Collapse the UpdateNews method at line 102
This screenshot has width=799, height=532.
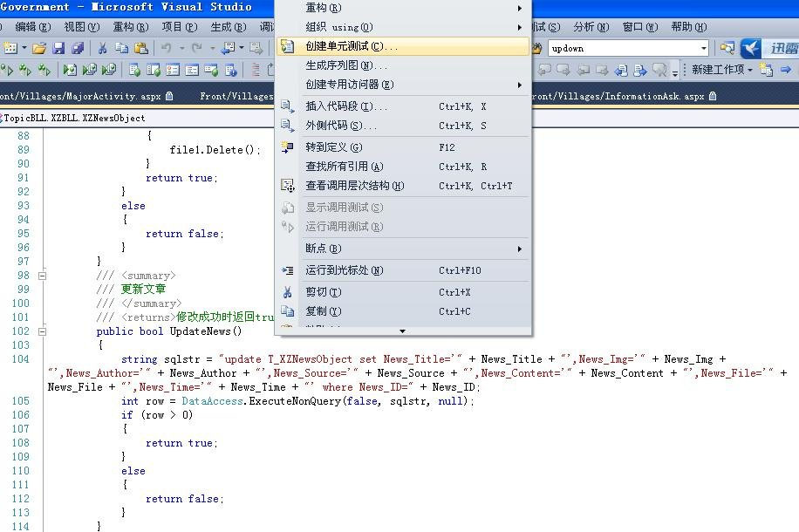coord(43,331)
